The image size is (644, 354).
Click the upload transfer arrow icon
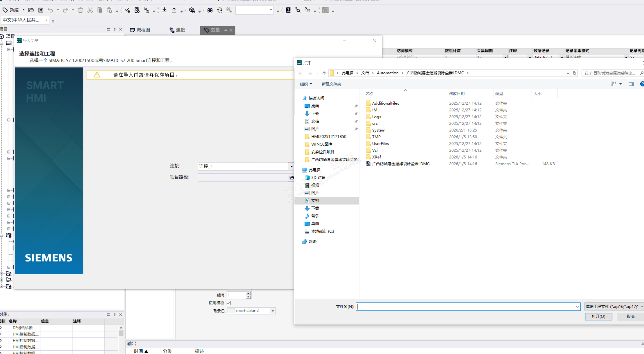coord(174,10)
